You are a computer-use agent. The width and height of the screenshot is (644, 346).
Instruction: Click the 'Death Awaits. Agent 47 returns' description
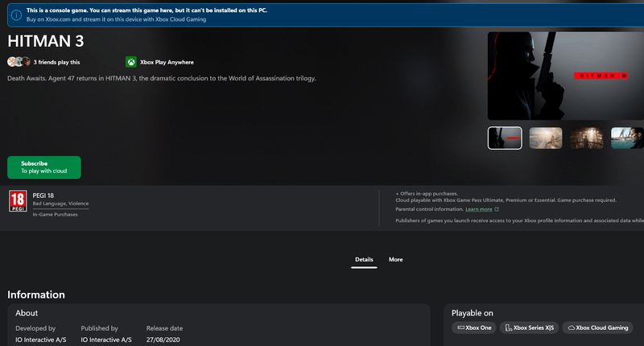coord(162,78)
